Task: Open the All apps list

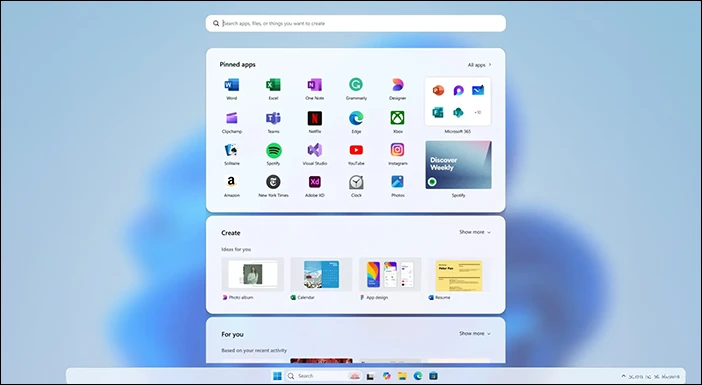Action: [x=479, y=65]
